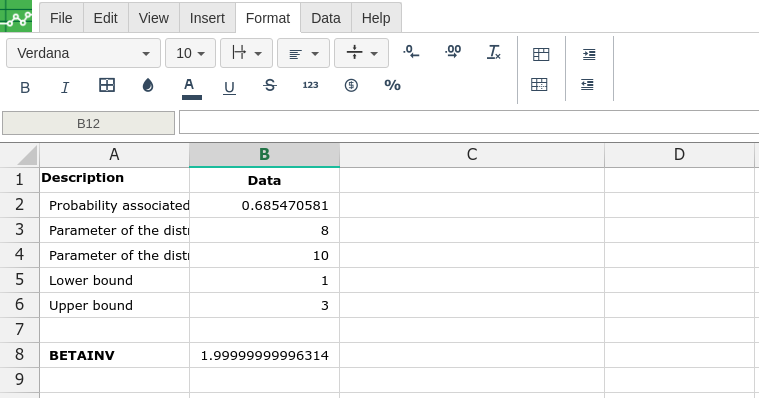The height and width of the screenshot is (398, 759).
Task: Open the Insert menu tab
Action: click(207, 18)
